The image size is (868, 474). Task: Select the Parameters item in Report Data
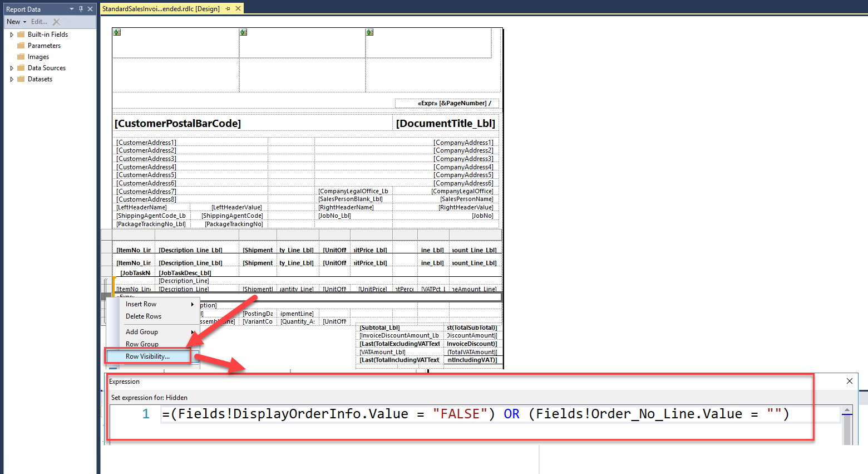click(44, 46)
